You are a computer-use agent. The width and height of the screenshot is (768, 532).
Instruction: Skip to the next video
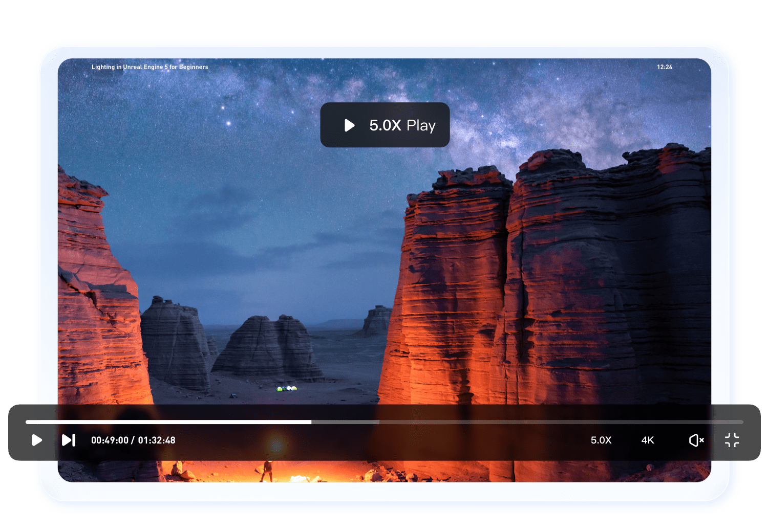click(69, 440)
